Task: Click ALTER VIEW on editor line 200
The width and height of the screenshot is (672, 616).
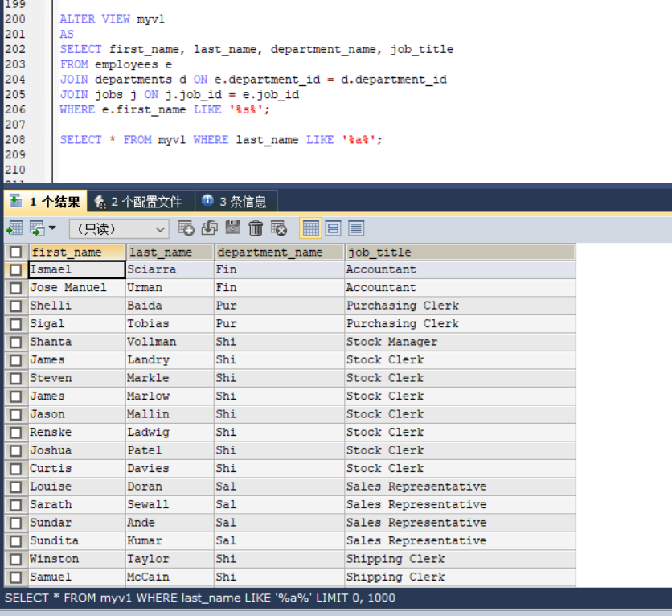Action: [95, 19]
